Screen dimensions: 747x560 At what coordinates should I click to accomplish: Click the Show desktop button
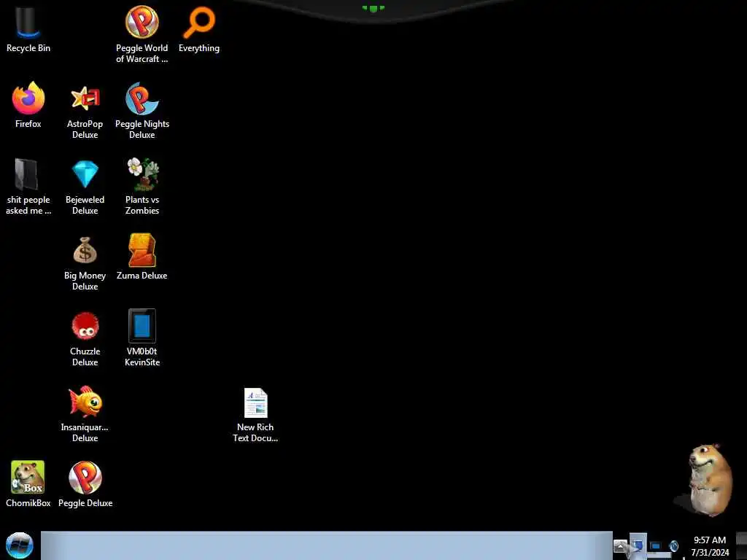coord(741,545)
